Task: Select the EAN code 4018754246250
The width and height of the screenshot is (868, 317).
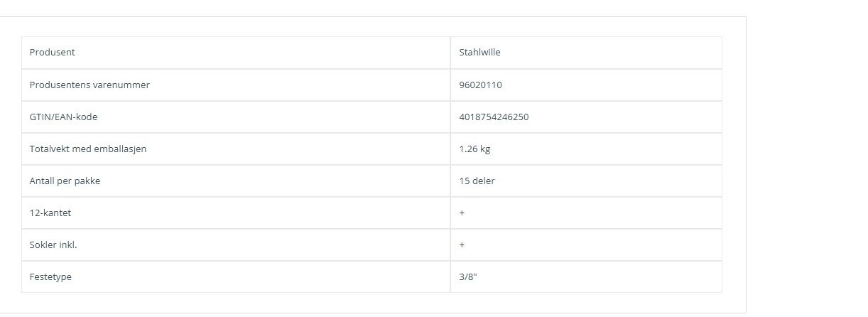Action: pyautogui.click(x=494, y=117)
